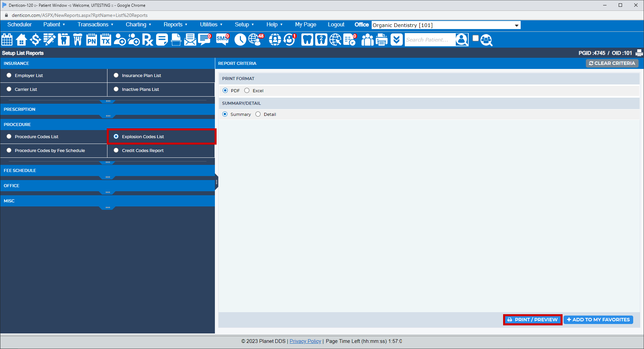Click the add new patient icon
The width and height of the screenshot is (644, 349).
pyautogui.click(x=120, y=40)
